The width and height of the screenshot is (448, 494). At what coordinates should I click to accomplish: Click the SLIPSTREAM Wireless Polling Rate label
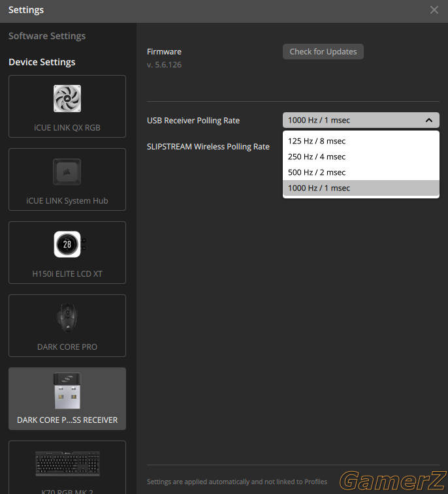coord(208,146)
